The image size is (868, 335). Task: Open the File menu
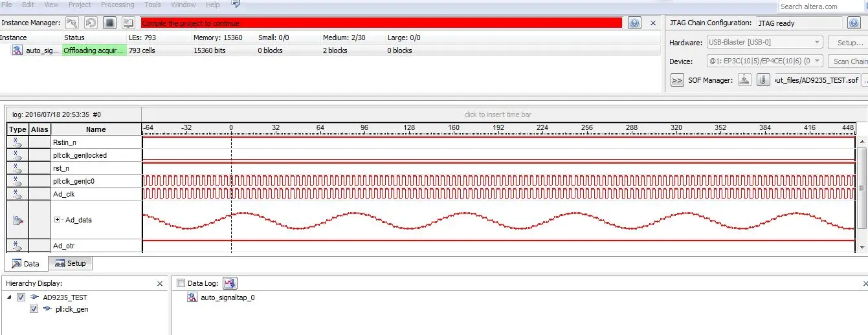pos(7,5)
